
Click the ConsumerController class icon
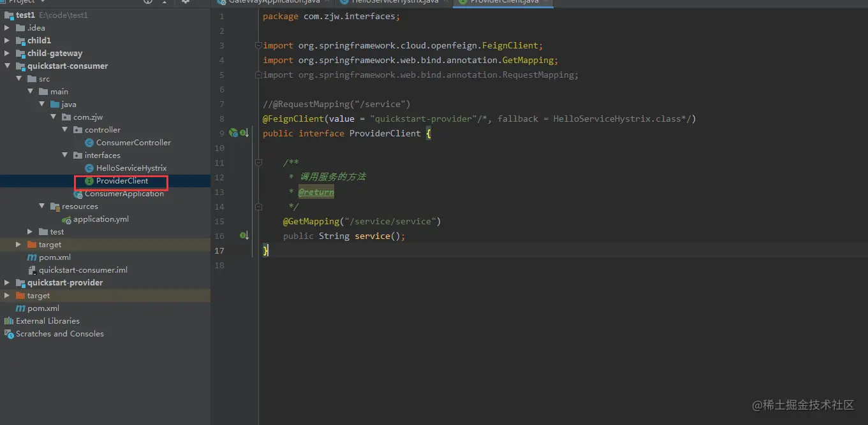coord(89,143)
